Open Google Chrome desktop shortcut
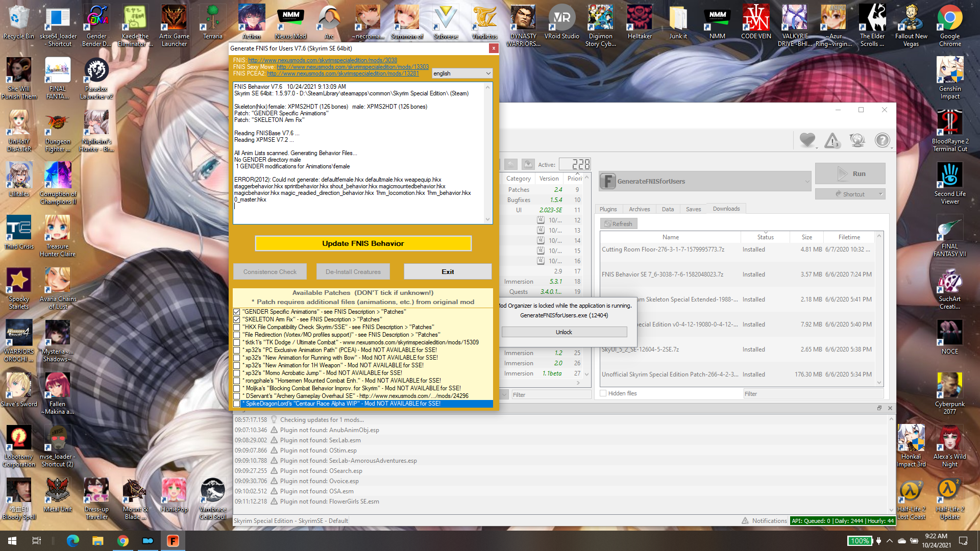 pyautogui.click(x=950, y=26)
